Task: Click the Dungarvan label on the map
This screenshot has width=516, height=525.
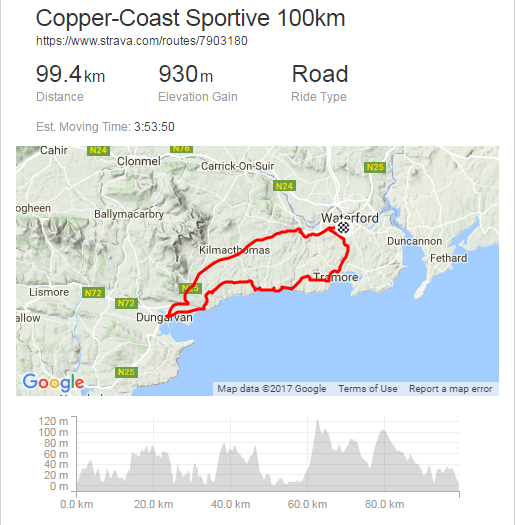Action: 164,317
